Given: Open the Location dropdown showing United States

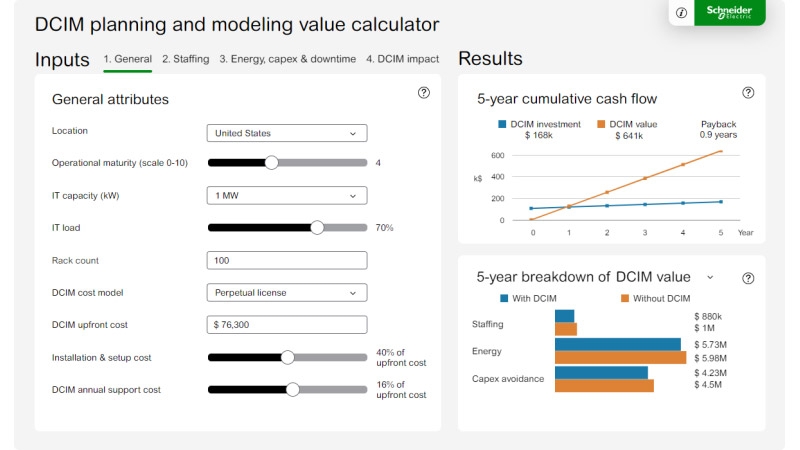Looking at the screenshot, I should [x=286, y=133].
